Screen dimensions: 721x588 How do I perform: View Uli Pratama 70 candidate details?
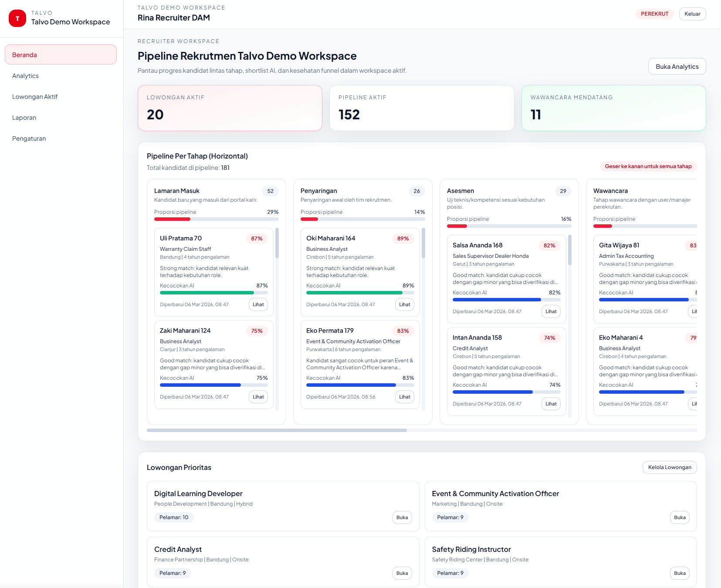coord(258,304)
